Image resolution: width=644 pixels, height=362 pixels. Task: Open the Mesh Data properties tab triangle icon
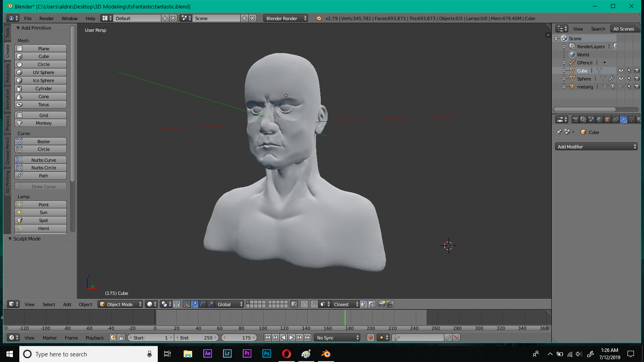(632, 119)
